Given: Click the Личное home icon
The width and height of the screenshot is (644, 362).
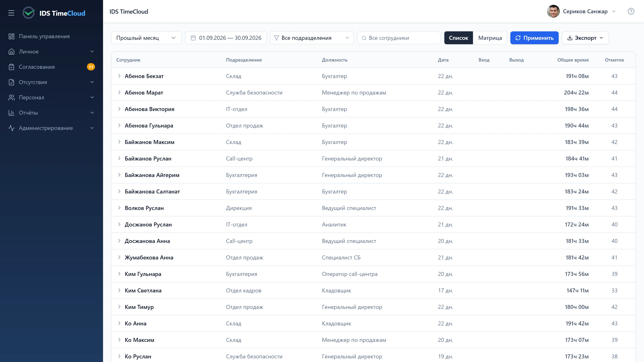Looking at the screenshot, I should coord(11,52).
